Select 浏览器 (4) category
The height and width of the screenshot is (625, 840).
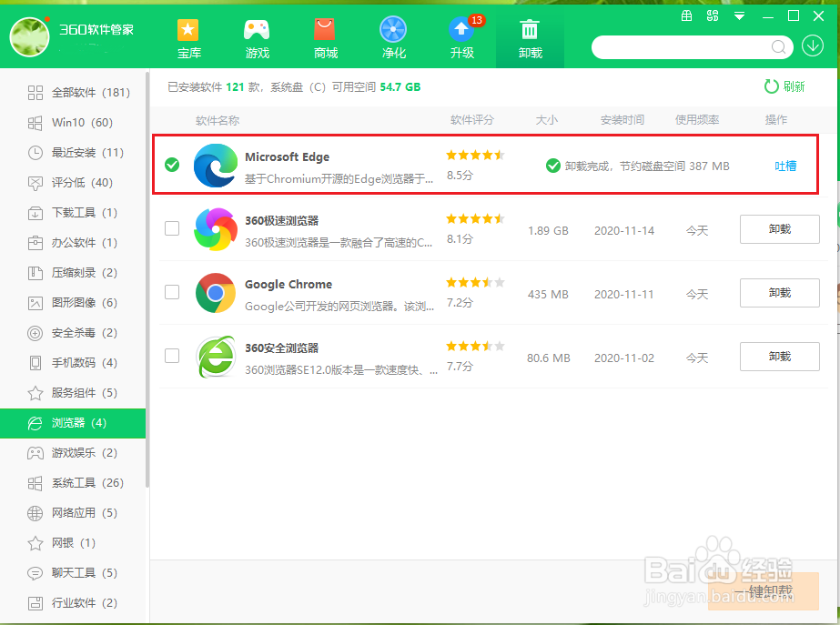pos(73,423)
